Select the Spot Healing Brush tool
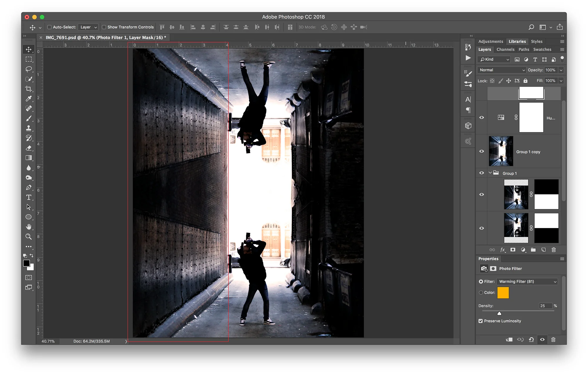Image resolution: width=588 pixels, height=375 pixels. pyautogui.click(x=29, y=108)
